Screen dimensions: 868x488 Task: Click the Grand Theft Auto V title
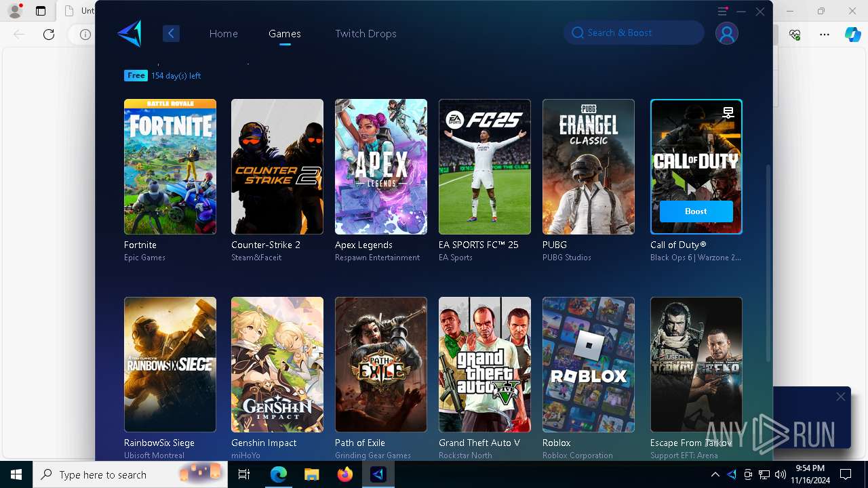click(479, 443)
